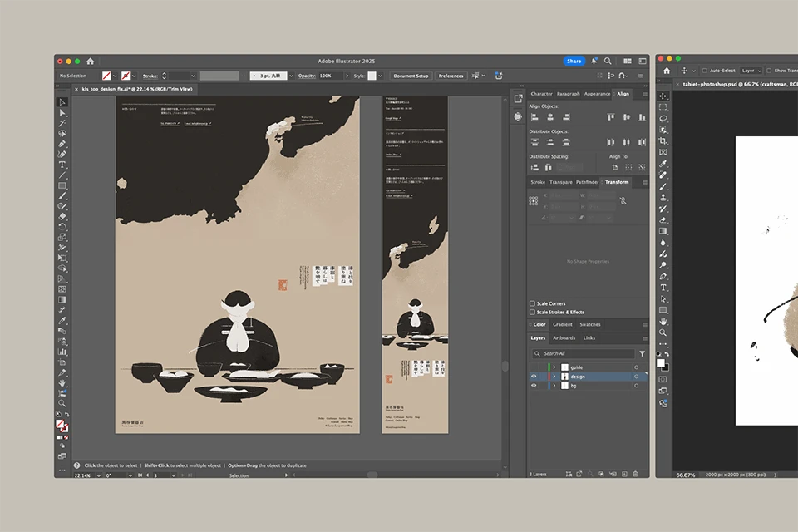The height and width of the screenshot is (532, 798).
Task: Switch to the Artboards tab
Action: click(564, 338)
